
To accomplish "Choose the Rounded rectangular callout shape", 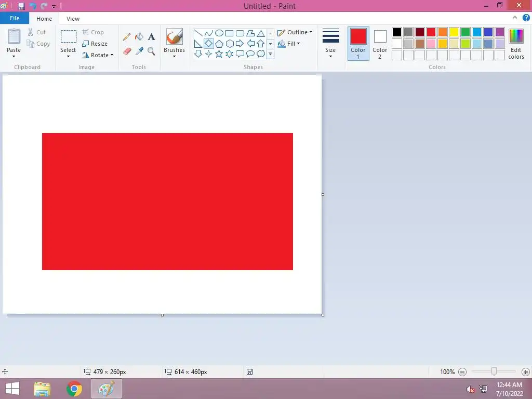I will pos(240,54).
